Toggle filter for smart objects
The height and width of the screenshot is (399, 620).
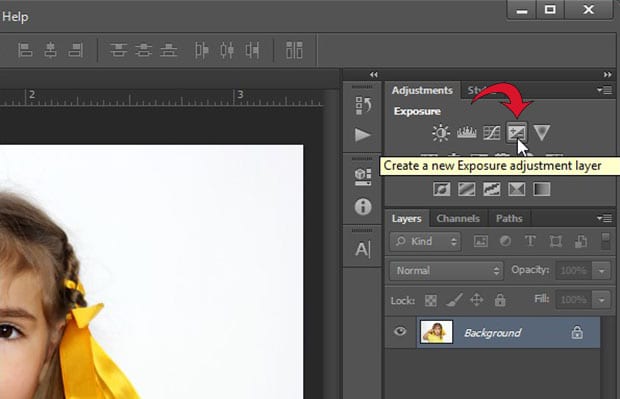[x=580, y=241]
